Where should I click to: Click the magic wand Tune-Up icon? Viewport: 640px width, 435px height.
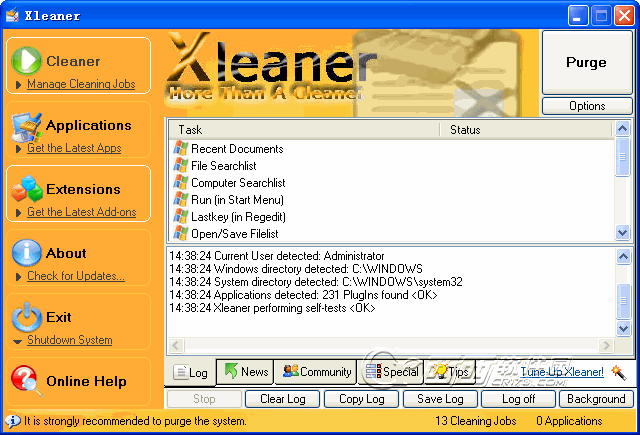[618, 372]
